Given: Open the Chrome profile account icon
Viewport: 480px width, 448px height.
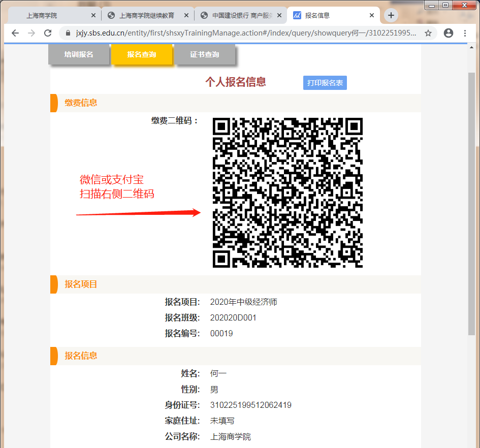Looking at the screenshot, I should coord(448,33).
